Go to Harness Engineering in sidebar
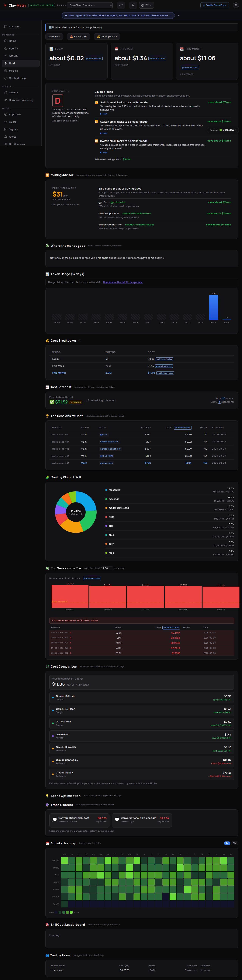 pyautogui.click(x=21, y=100)
